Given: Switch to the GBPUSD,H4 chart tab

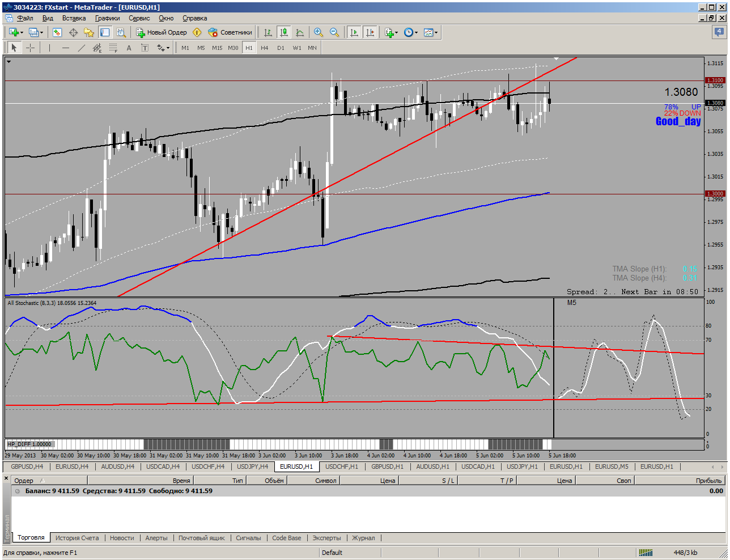Looking at the screenshot, I should point(27,466).
